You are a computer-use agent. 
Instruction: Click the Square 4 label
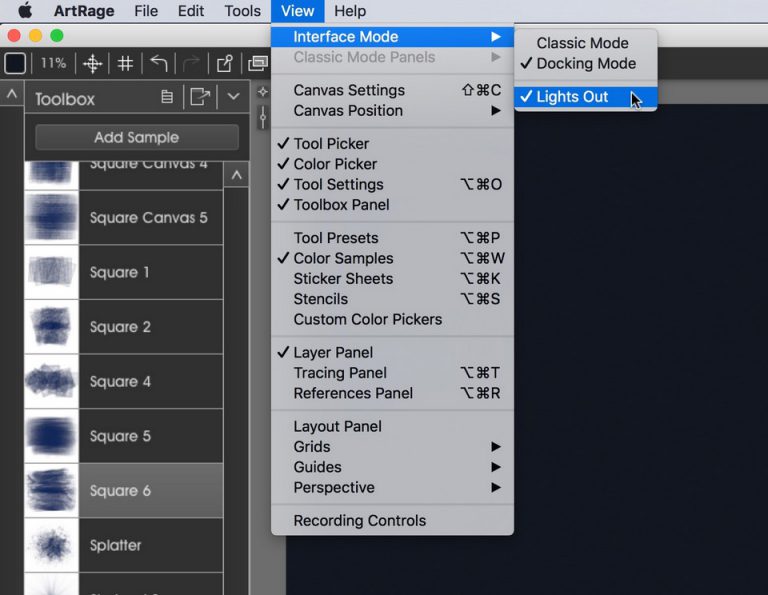(120, 381)
